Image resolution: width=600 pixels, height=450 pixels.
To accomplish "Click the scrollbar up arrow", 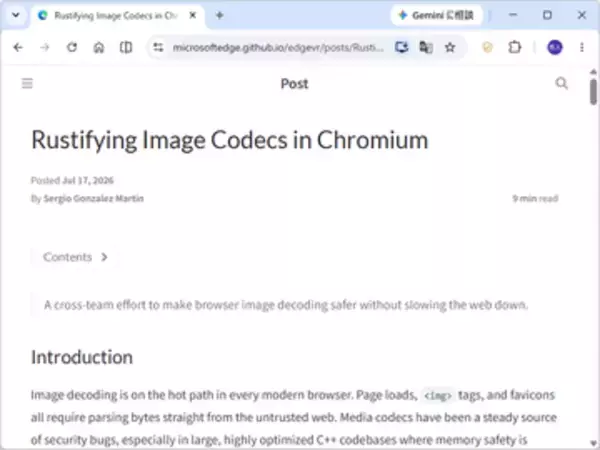I will click(593, 72).
